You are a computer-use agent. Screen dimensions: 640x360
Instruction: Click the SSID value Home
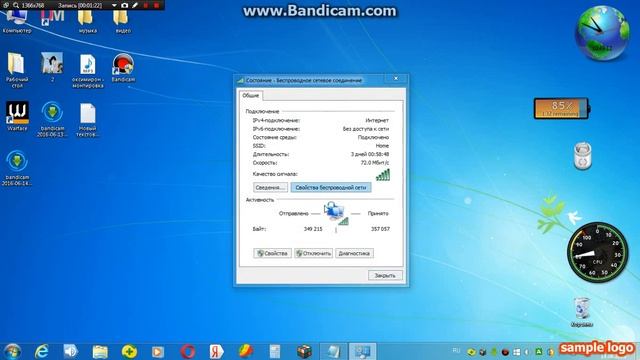[382, 146]
